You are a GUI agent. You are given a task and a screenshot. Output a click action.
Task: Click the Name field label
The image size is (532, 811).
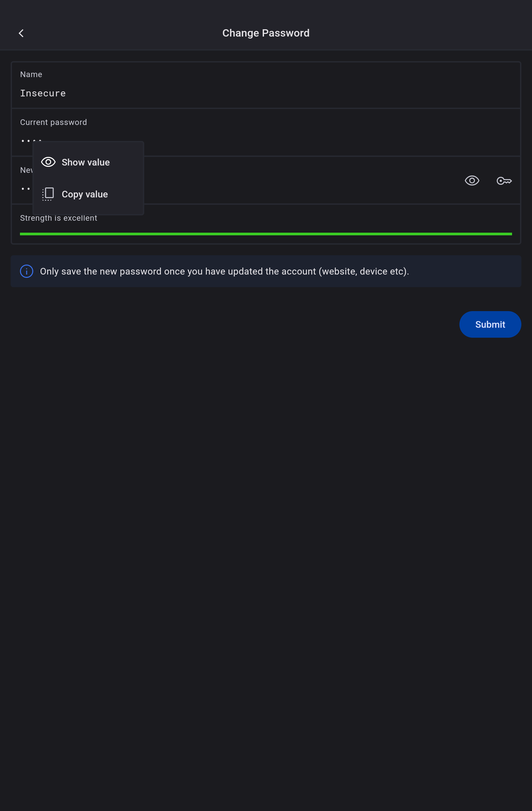[x=31, y=74]
